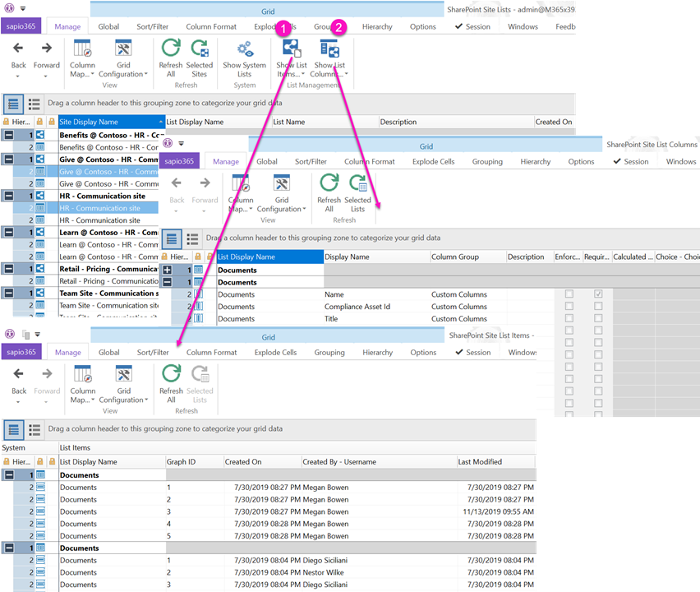The width and height of the screenshot is (700, 592).
Task: Open Show List Columns dropdown arrow
Action: coord(347,74)
